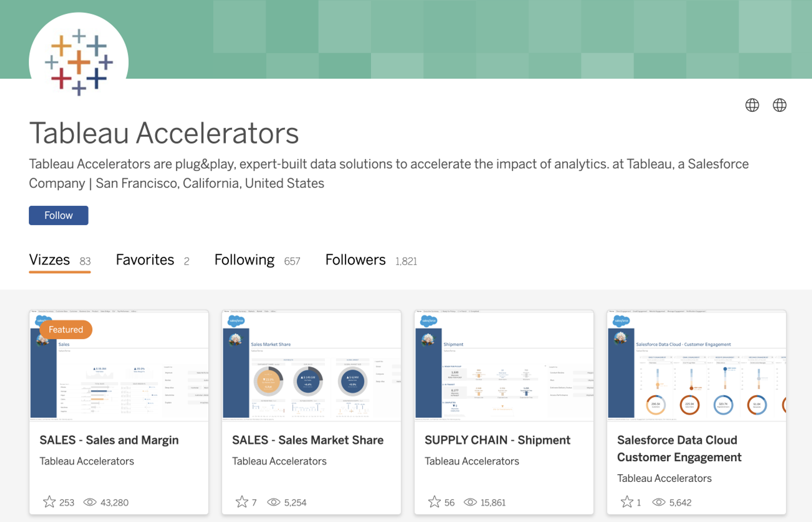This screenshot has height=522, width=812.
Task: Open the first globe website icon
Action: [x=752, y=105]
